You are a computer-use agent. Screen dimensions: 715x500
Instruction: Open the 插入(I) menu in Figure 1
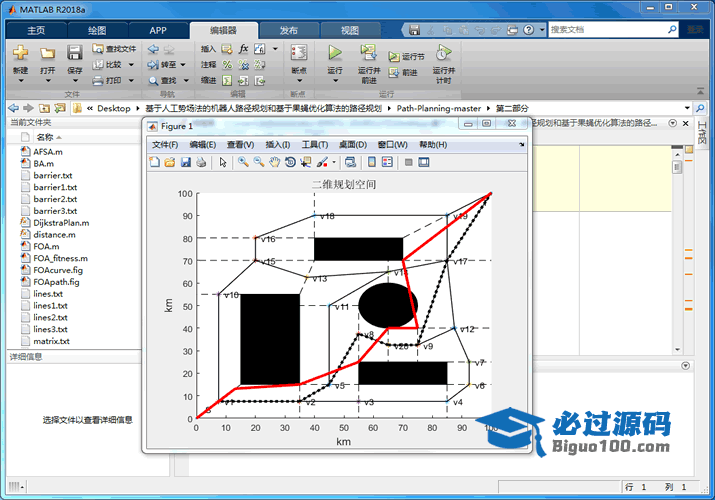tap(278, 144)
